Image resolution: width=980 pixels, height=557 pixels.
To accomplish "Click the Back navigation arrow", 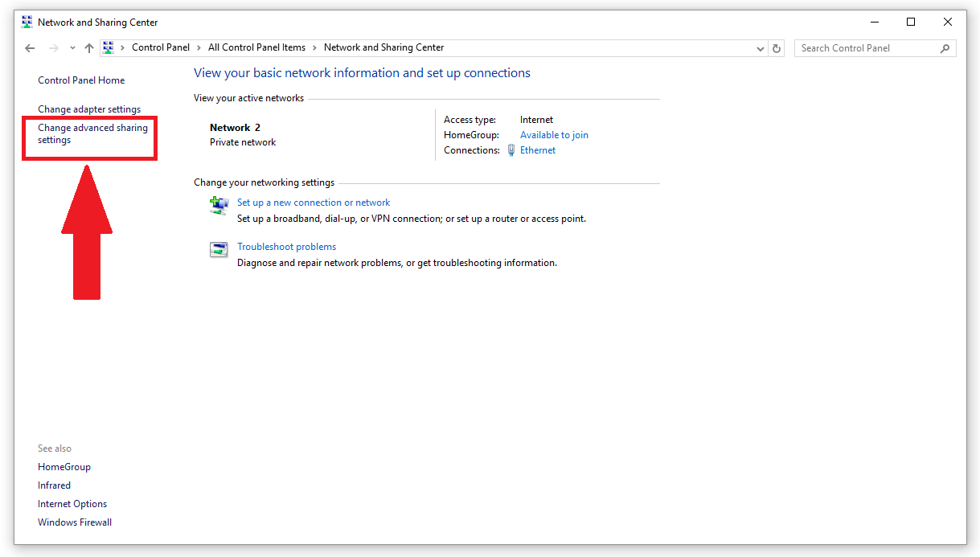I will pyautogui.click(x=31, y=48).
